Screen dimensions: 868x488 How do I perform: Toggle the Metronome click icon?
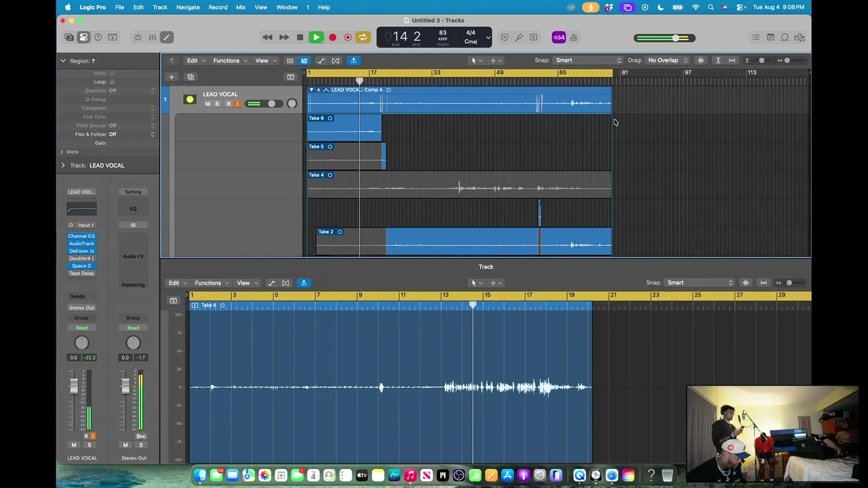[574, 37]
